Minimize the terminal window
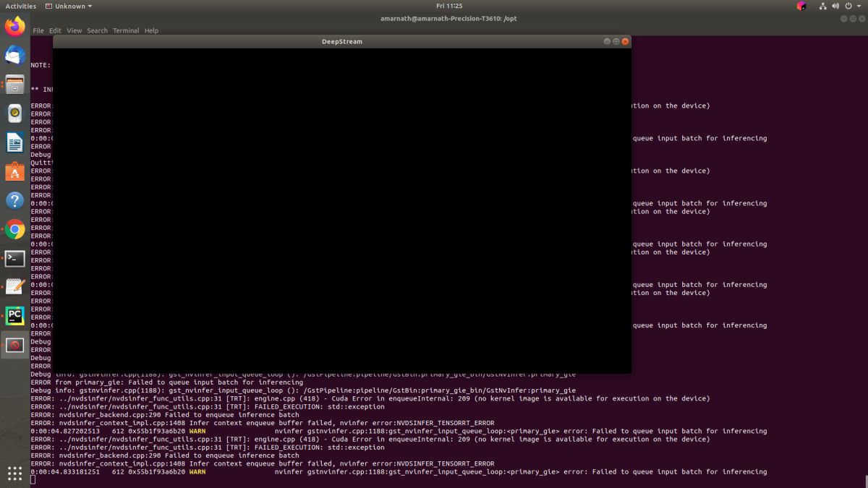The height and width of the screenshot is (488, 868). [x=843, y=18]
